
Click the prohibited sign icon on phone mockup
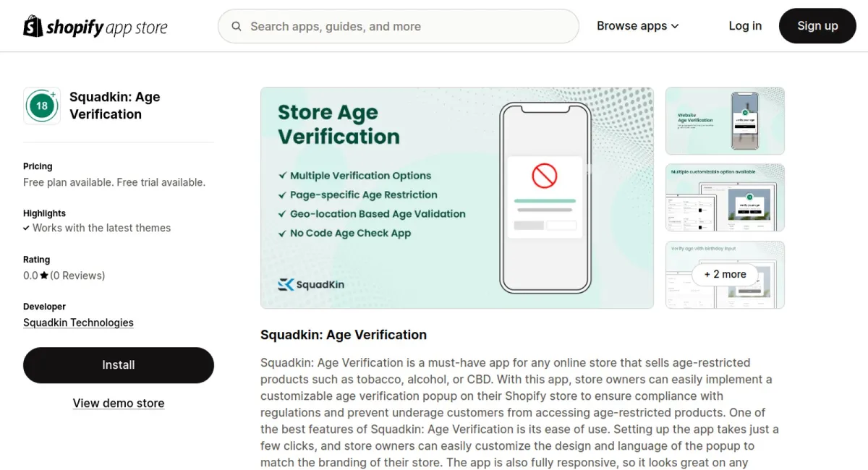coord(544,175)
